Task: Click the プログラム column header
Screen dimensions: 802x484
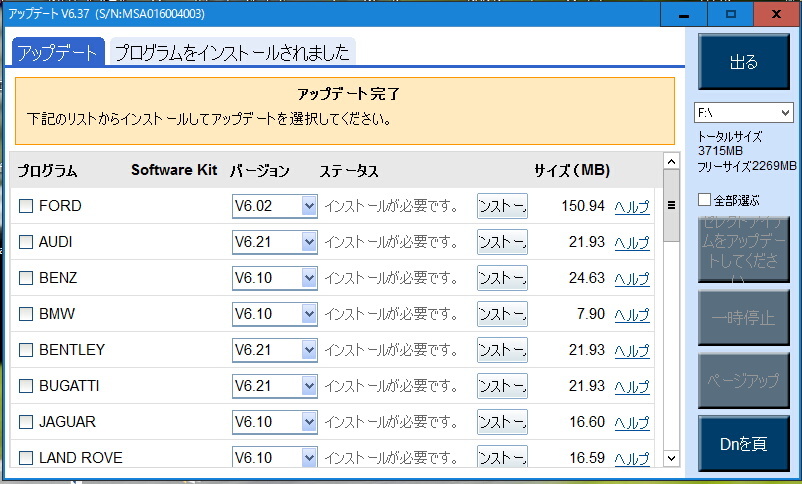Action: tap(47, 170)
